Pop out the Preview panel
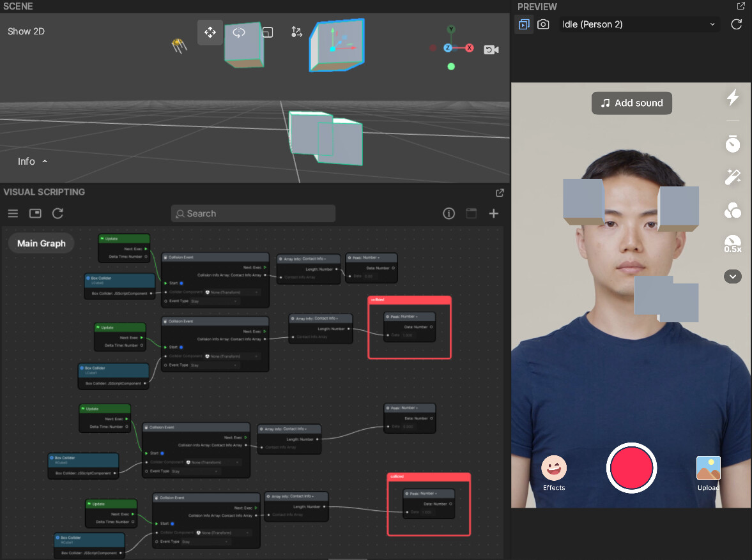This screenshot has width=752, height=560. pos(741,6)
